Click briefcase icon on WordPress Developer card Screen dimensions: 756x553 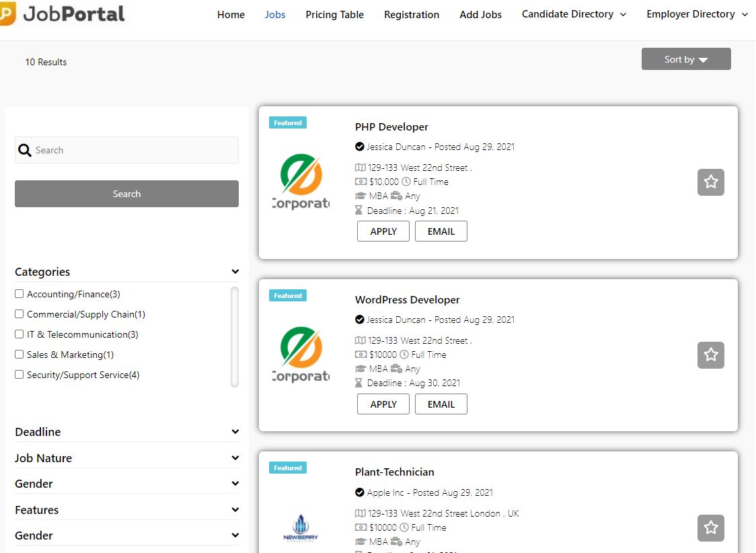396,369
